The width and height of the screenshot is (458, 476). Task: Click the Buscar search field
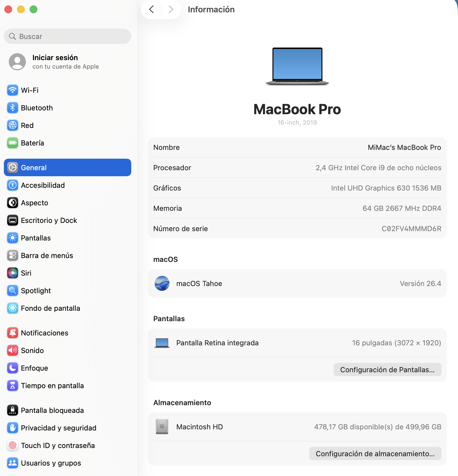click(68, 37)
